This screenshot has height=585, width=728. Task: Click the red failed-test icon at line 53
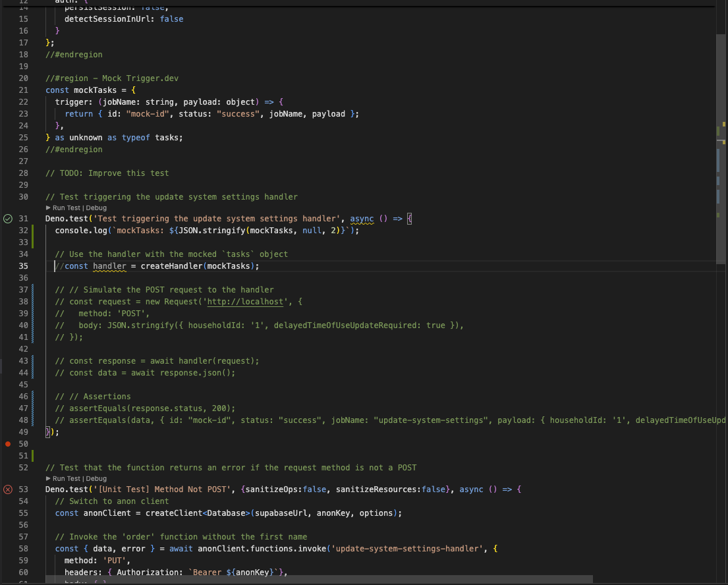[8, 489]
